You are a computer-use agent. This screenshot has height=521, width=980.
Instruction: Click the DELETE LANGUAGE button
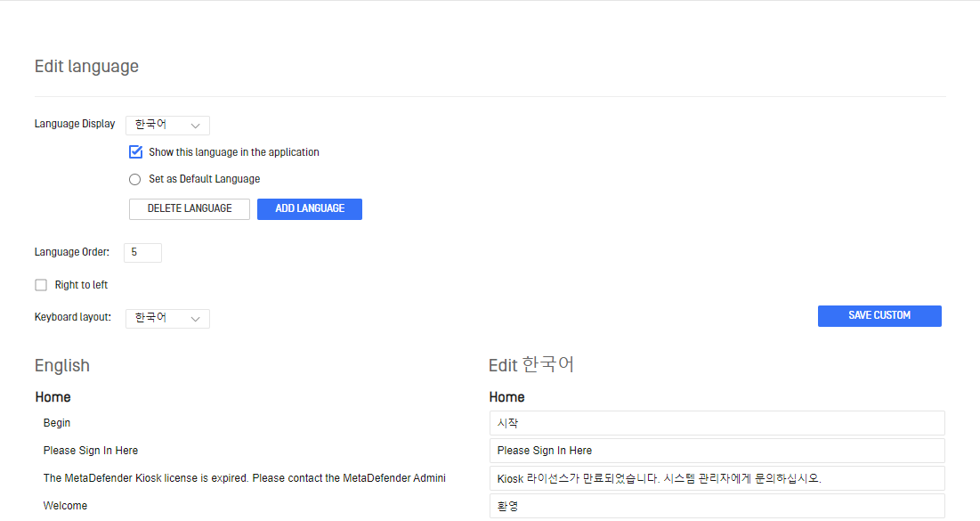[190, 209]
